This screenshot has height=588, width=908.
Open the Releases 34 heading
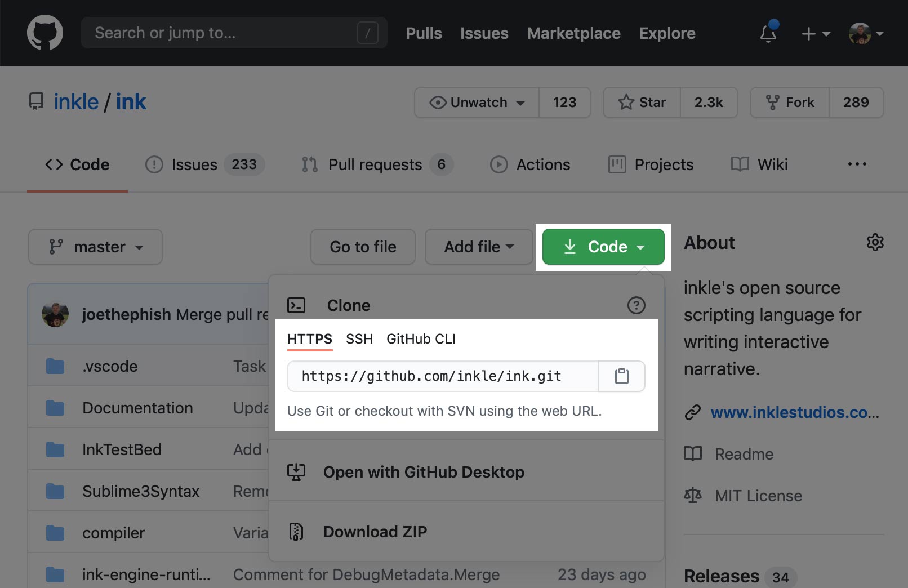click(740, 576)
